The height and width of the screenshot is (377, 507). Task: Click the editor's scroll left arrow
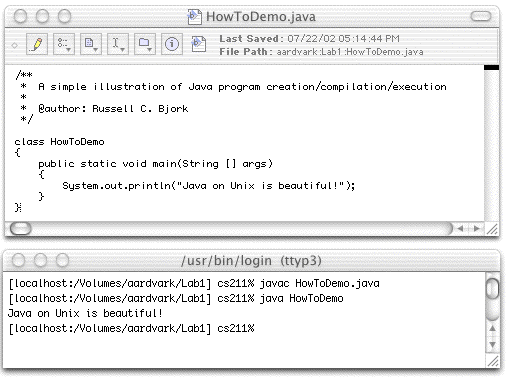point(461,229)
